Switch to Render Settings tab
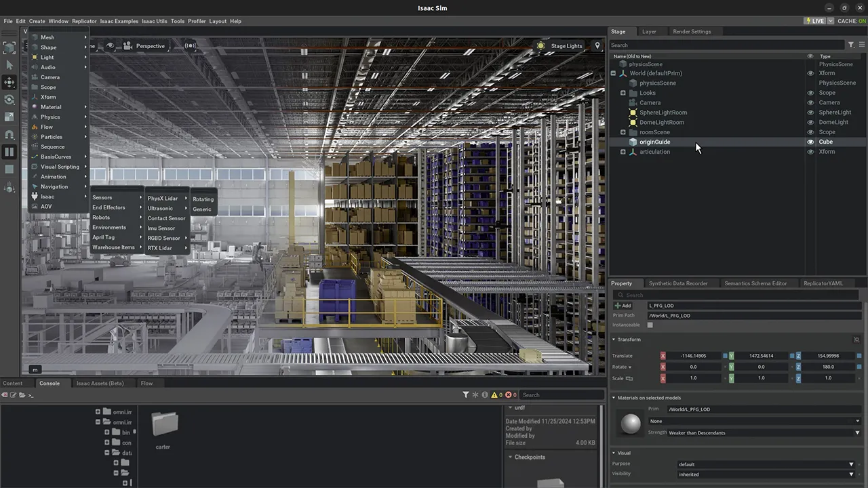 (692, 32)
